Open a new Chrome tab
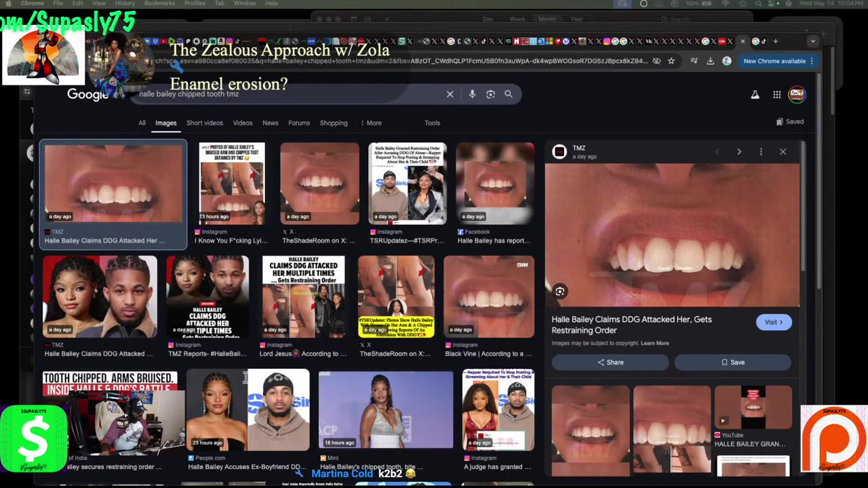The height and width of the screenshot is (488, 868). click(x=776, y=41)
